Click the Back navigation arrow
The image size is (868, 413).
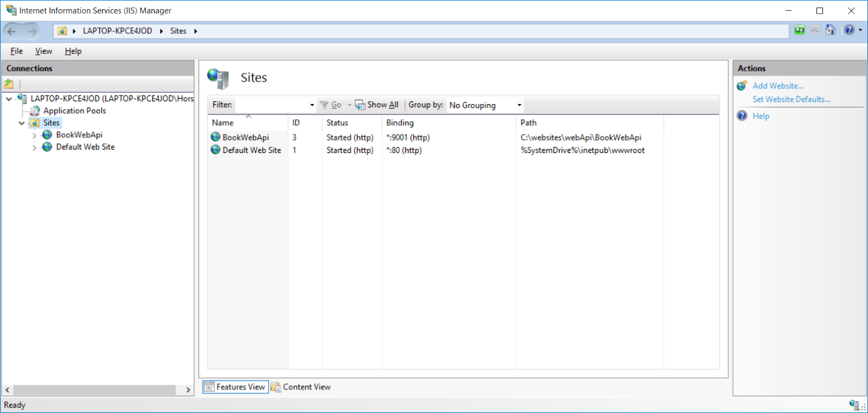[11, 31]
